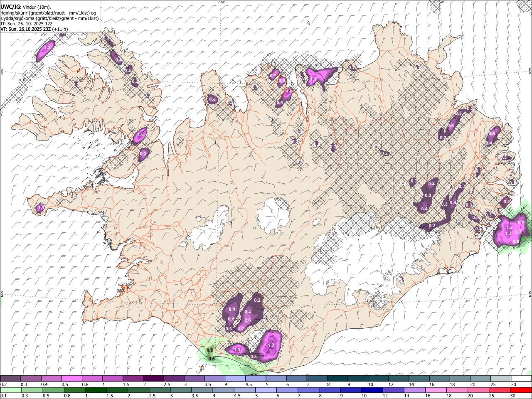Pick the deep blue swatch labeled 10 in lower legend
Screen dimensions: 532x399
tap(372, 390)
